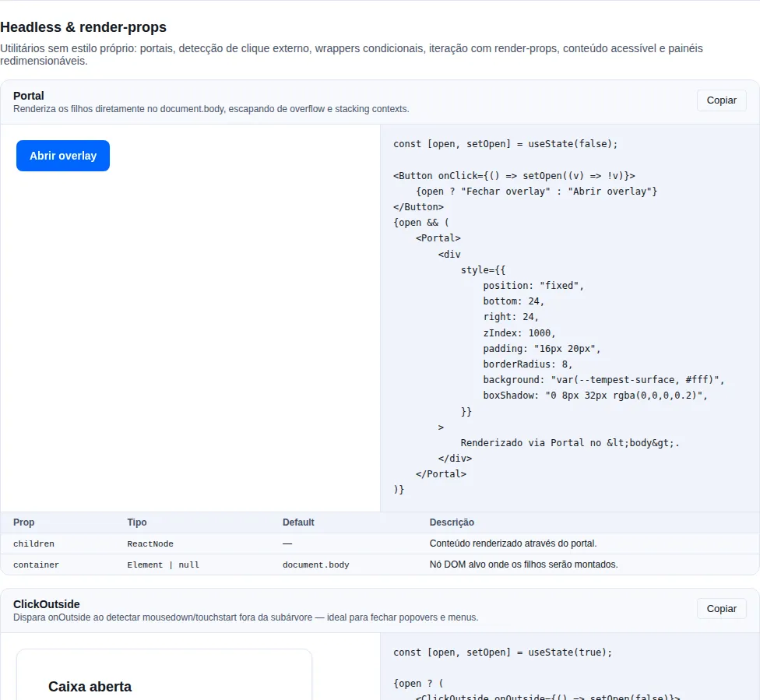760x700 pixels.
Task: Click the ClickOutside card title
Action: coord(47,604)
